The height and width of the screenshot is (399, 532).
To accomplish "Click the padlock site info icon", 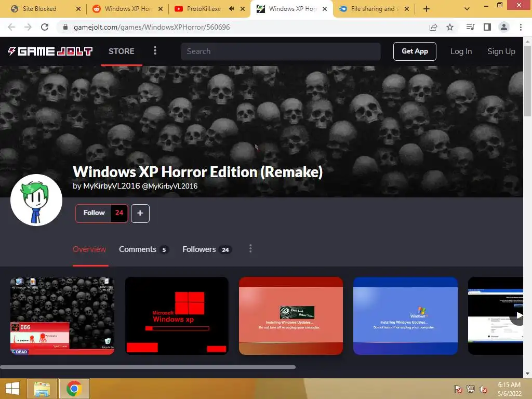I will [65, 27].
